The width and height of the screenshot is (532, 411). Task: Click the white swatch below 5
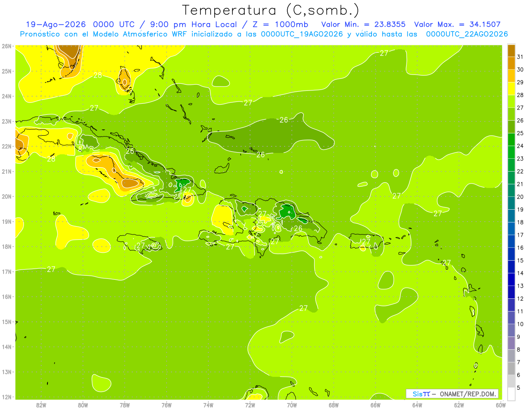(x=511, y=394)
